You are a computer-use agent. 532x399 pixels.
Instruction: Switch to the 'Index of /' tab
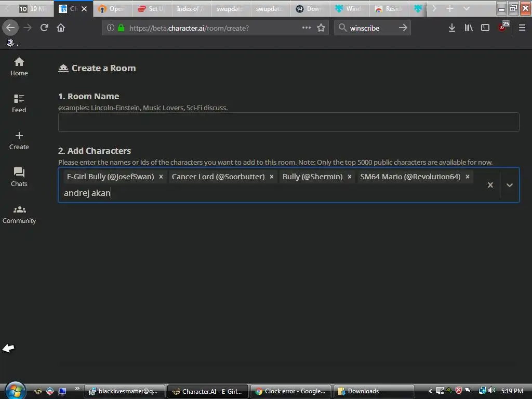[x=191, y=9]
